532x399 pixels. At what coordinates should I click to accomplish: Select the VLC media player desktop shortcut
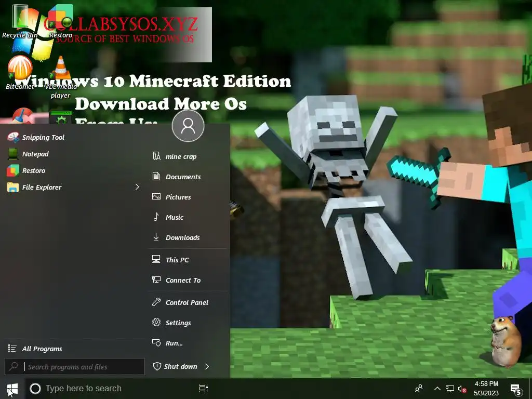pos(60,77)
